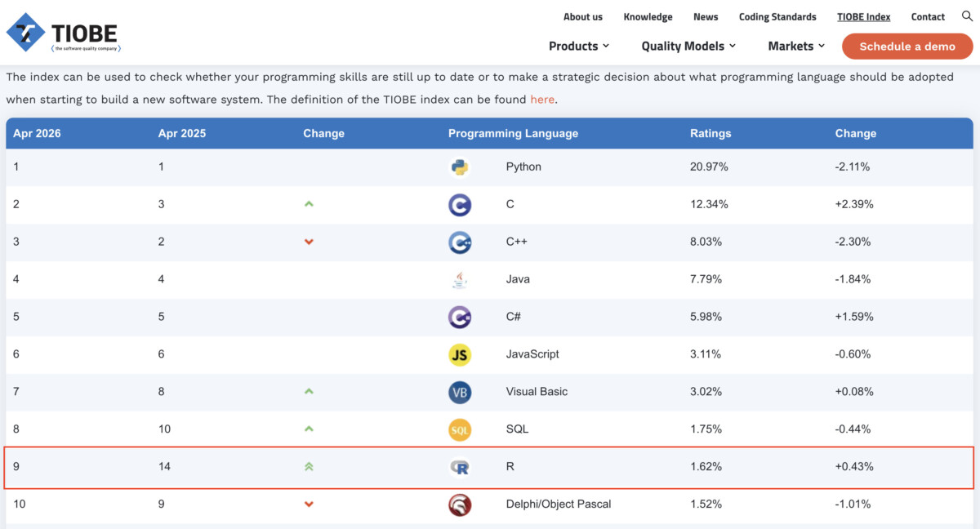This screenshot has width=980, height=529.
Task: Click the green up arrow in SQL row
Action: 309,429
